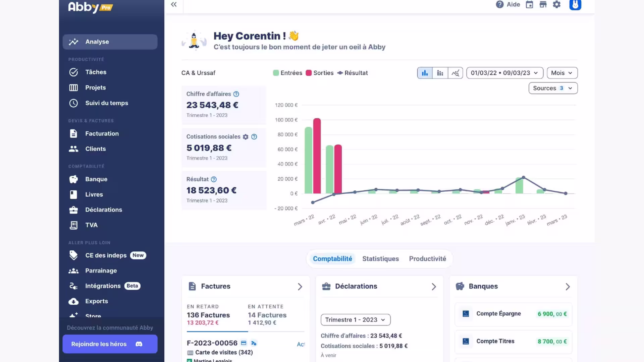The height and width of the screenshot is (362, 644).
Task: Switch to the Statistiques tab
Action: click(x=380, y=259)
